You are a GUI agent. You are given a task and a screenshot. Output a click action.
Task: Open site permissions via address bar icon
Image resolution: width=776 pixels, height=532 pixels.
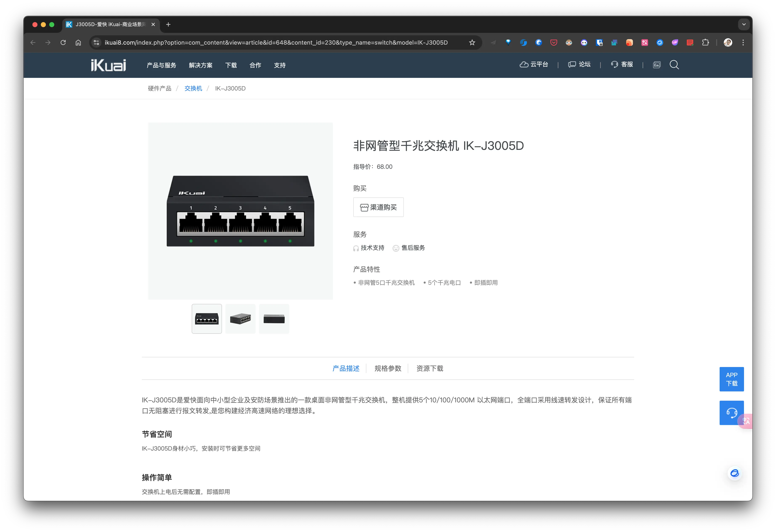tap(96, 43)
